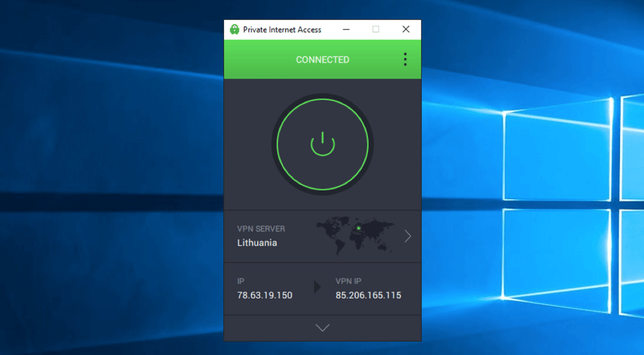Click the CONNECTED status label
Image resolution: width=644 pixels, height=355 pixels.
pyautogui.click(x=323, y=60)
